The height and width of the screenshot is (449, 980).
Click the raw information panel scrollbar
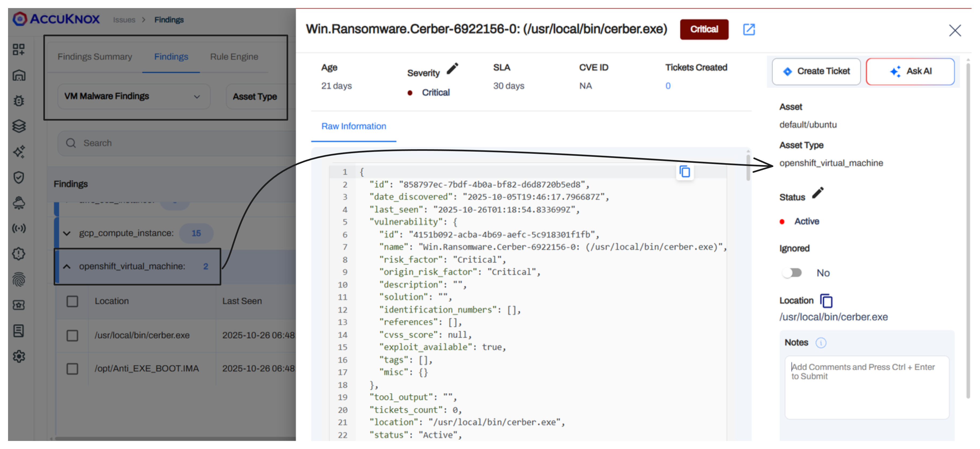pyautogui.click(x=748, y=167)
